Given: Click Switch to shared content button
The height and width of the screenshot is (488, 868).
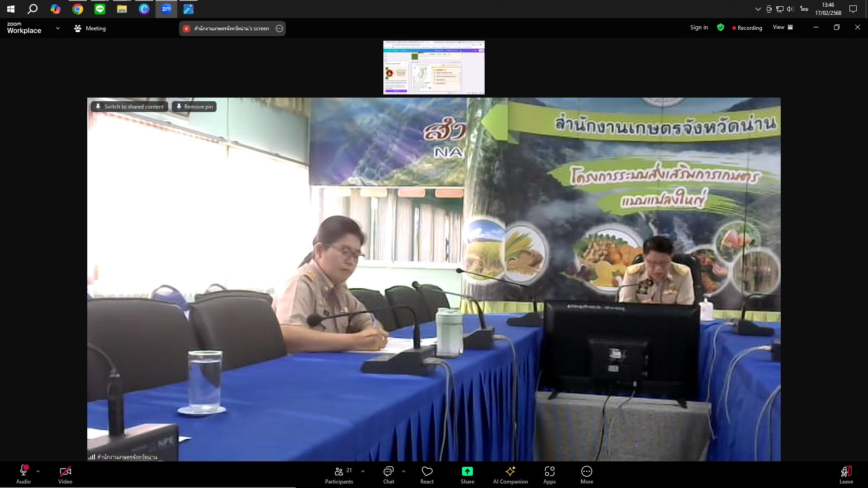Looking at the screenshot, I should [130, 107].
